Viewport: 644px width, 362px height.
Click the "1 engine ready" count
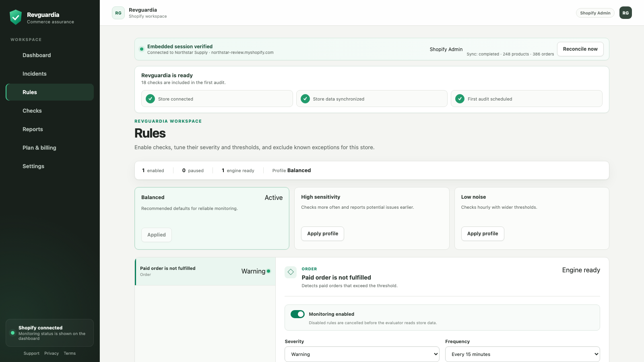click(238, 171)
